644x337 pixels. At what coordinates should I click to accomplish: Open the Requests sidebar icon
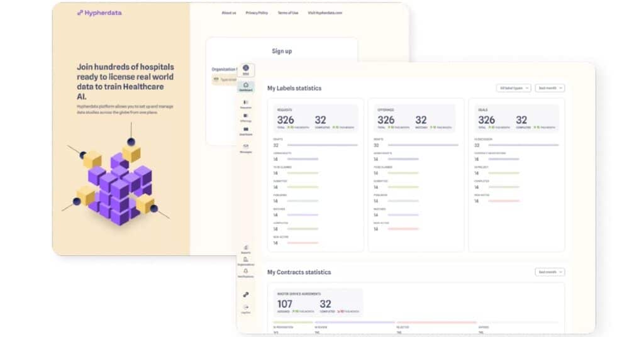(x=246, y=104)
